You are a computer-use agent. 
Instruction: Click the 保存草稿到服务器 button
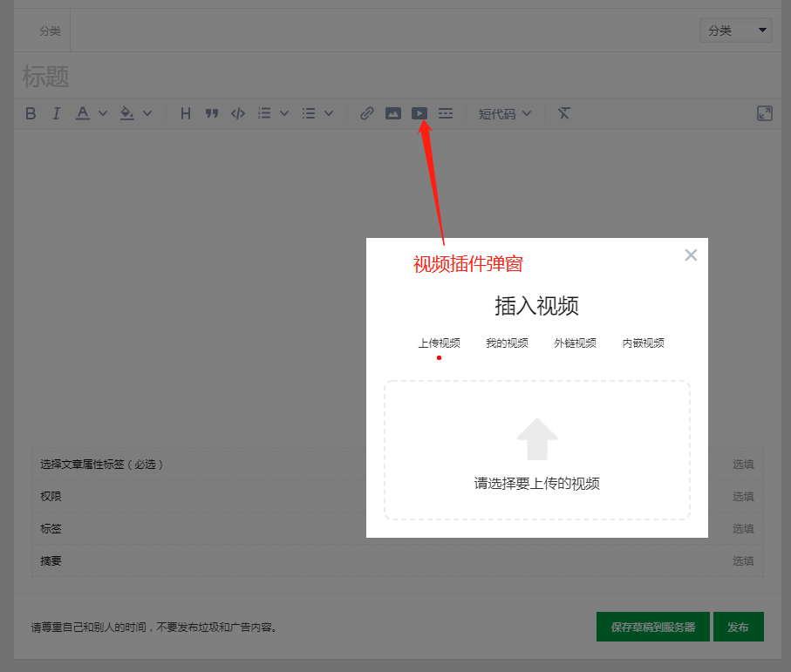pos(652,626)
